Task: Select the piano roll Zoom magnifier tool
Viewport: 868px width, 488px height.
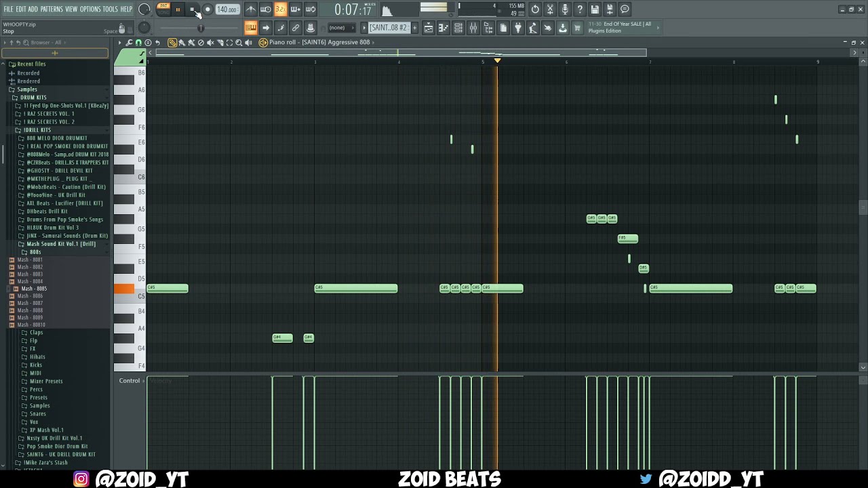Action: click(239, 43)
